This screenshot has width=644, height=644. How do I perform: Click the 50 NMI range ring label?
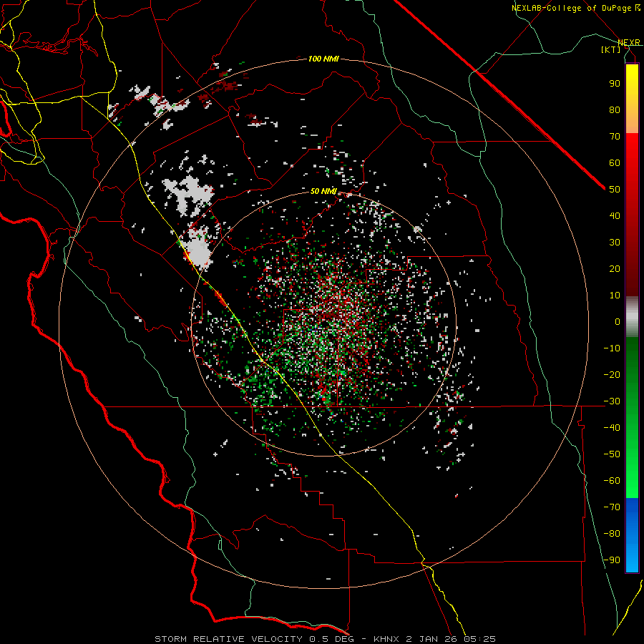[323, 191]
